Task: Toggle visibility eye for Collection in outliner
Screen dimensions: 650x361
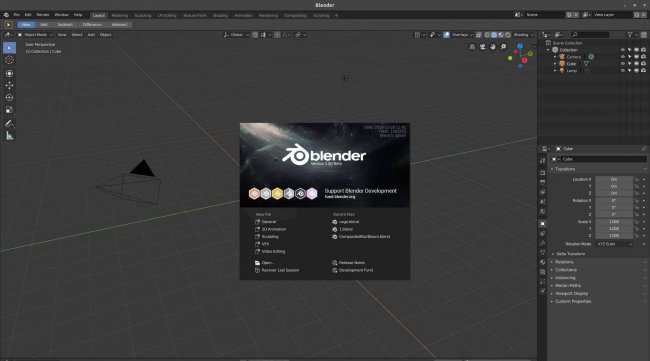Action: pyautogui.click(x=623, y=50)
